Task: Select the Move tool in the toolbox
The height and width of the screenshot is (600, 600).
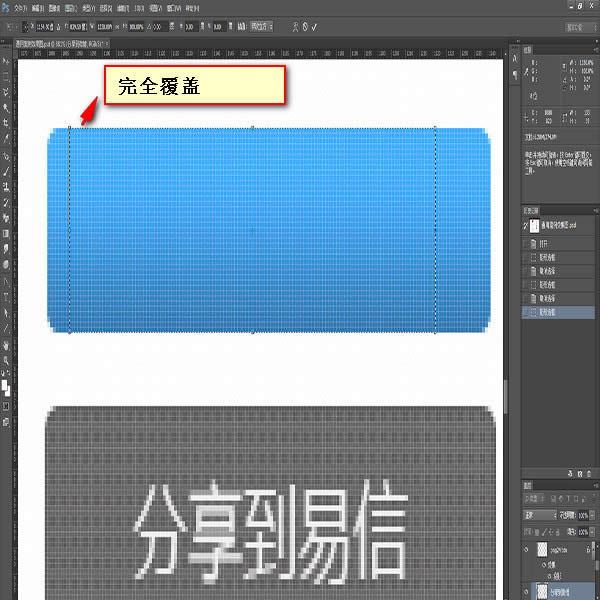Action: [6, 63]
